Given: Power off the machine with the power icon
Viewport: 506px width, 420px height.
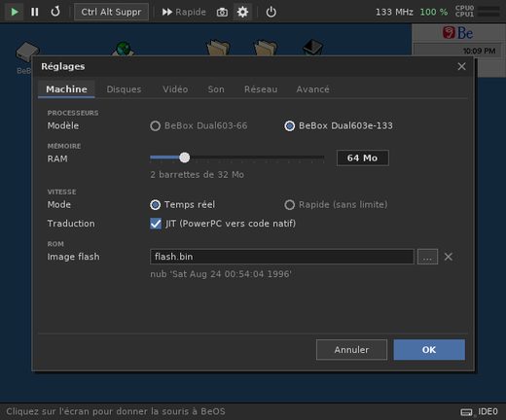Looking at the screenshot, I should (x=271, y=13).
